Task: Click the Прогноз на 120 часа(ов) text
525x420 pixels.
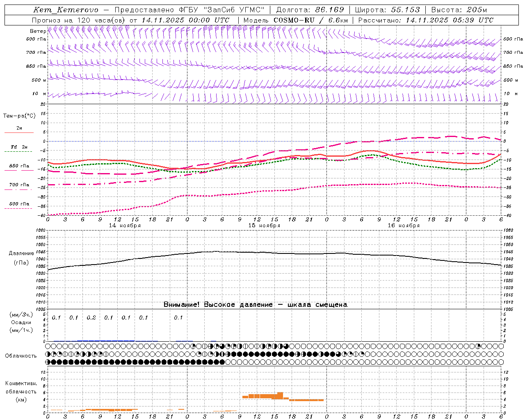Action: [79, 20]
